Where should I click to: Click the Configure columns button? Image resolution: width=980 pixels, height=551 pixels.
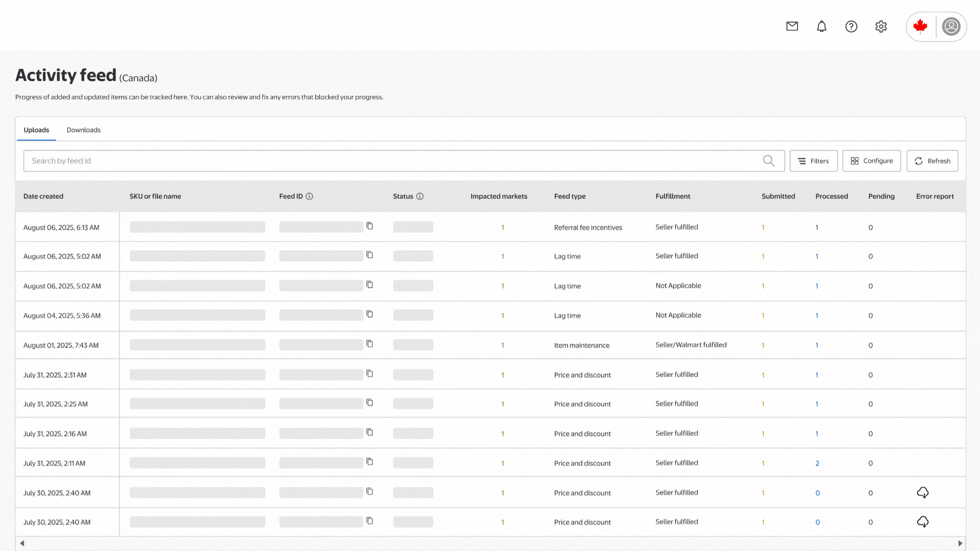click(x=871, y=161)
